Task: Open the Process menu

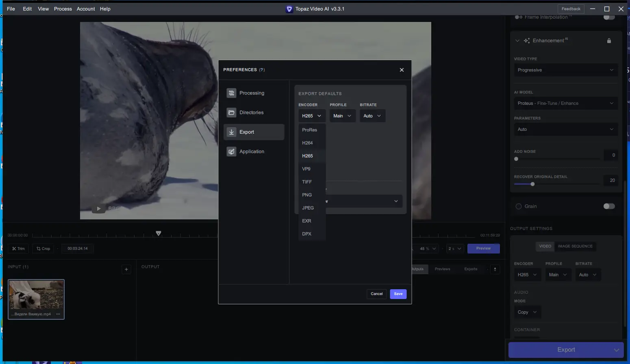Action: (63, 9)
